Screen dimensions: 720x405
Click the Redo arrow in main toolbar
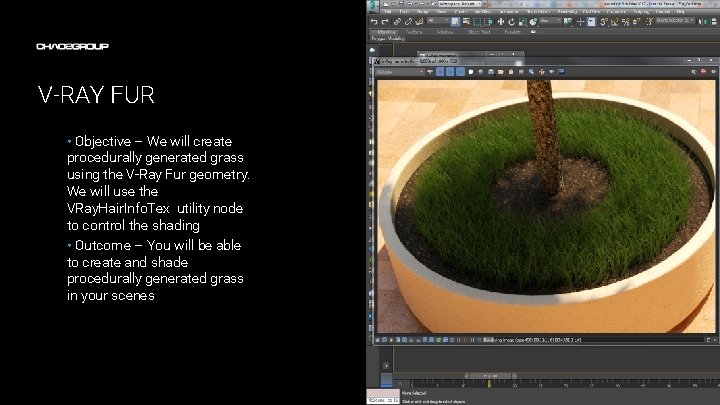tap(384, 22)
